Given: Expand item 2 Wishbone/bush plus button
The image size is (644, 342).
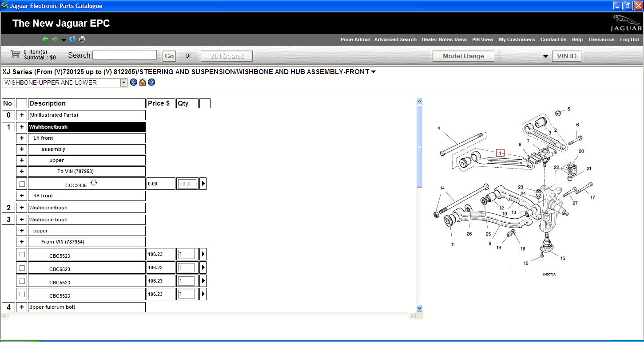Looking at the screenshot, I should click(x=22, y=208).
